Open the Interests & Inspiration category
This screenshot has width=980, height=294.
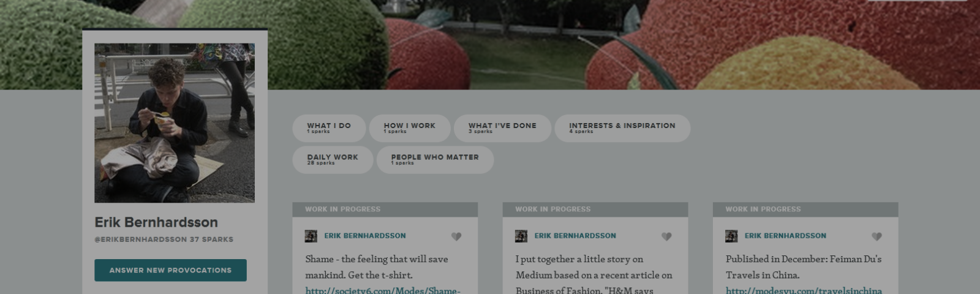pyautogui.click(x=622, y=128)
